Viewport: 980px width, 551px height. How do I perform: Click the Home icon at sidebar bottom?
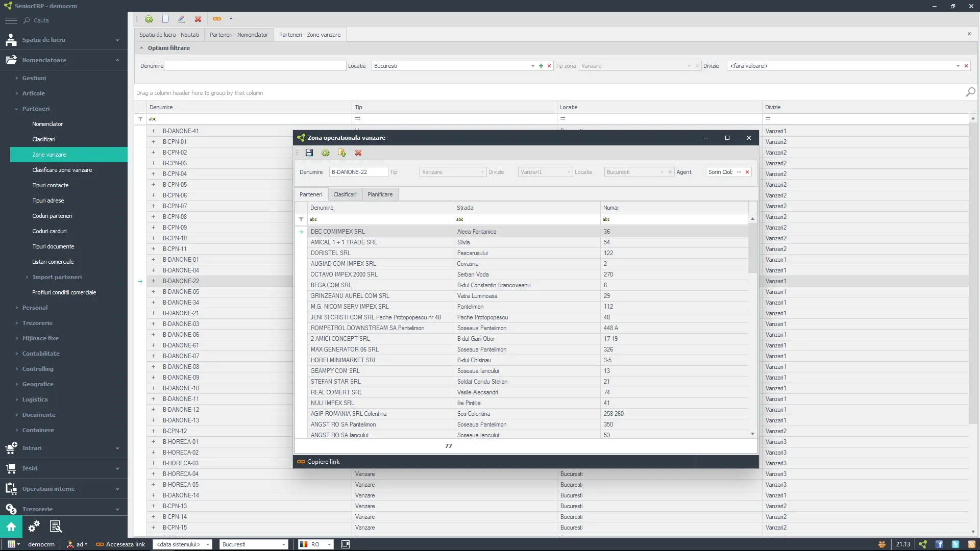click(x=11, y=527)
